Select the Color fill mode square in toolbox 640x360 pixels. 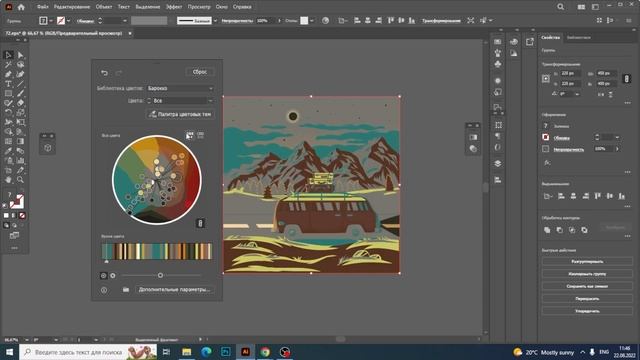pyautogui.click(x=6, y=215)
